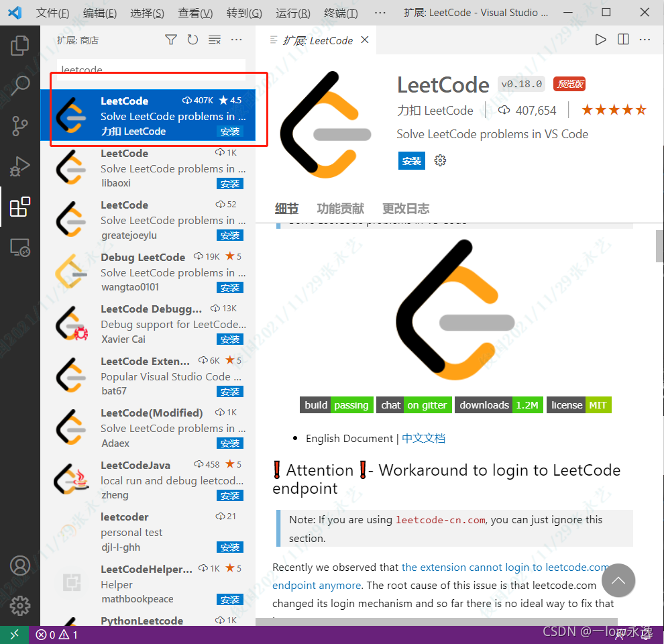Viewport: 664px width, 644px height.
Task: Click the chat on gitter badge
Action: 414,405
